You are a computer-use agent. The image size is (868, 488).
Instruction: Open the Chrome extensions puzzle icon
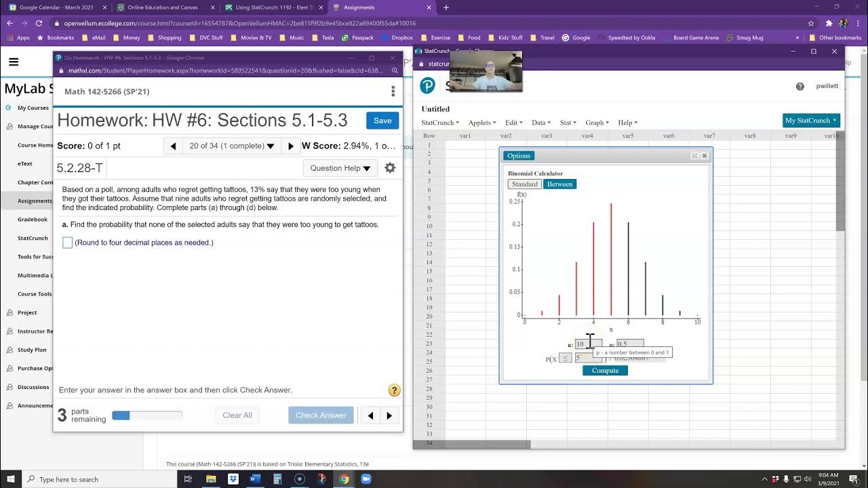829,23
